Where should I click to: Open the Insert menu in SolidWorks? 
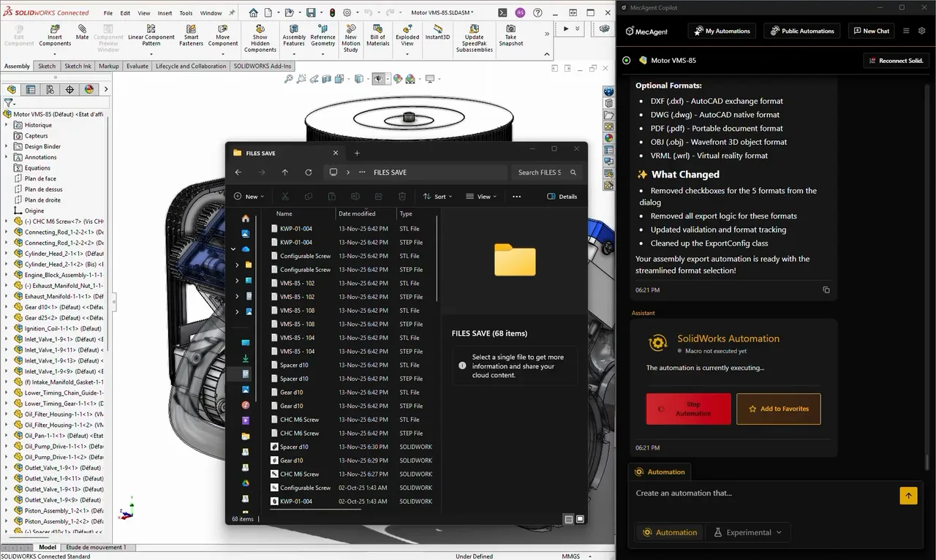165,13
